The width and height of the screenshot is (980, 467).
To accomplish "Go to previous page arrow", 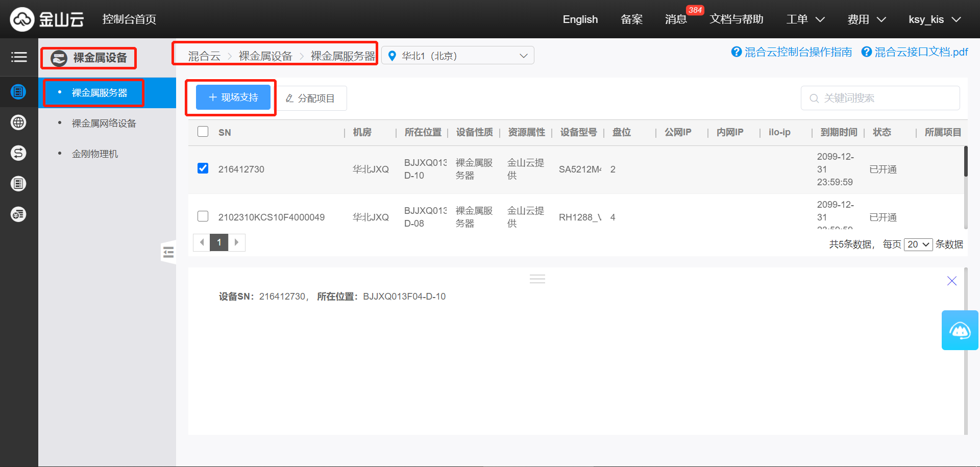I will click(x=202, y=242).
